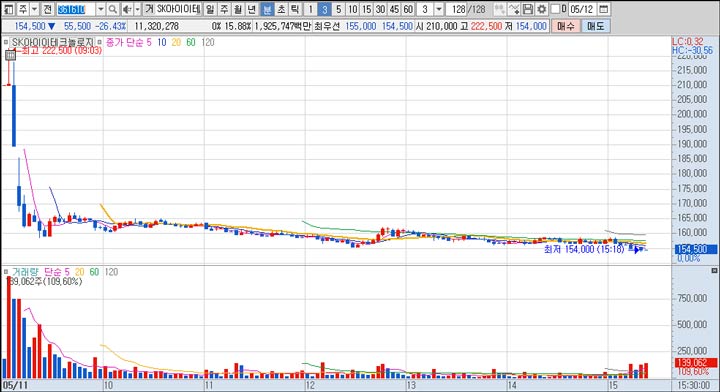Select the 20 moving average legend in price chart
Screen dimensions: 720x392
176,42
